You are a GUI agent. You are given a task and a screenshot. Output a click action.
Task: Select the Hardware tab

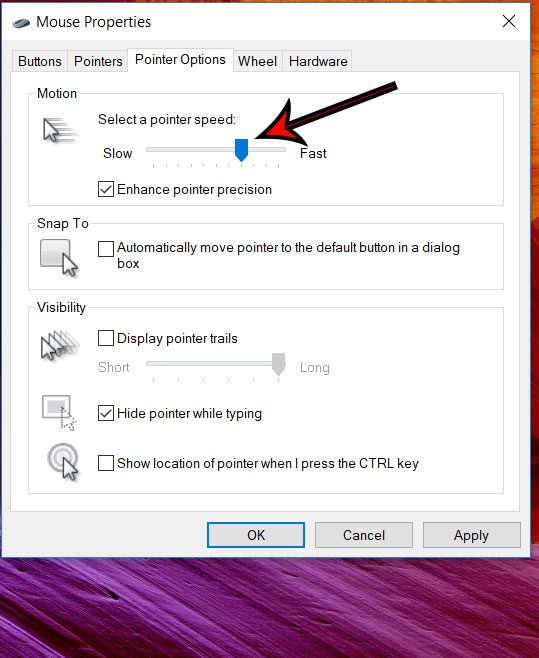pos(318,61)
